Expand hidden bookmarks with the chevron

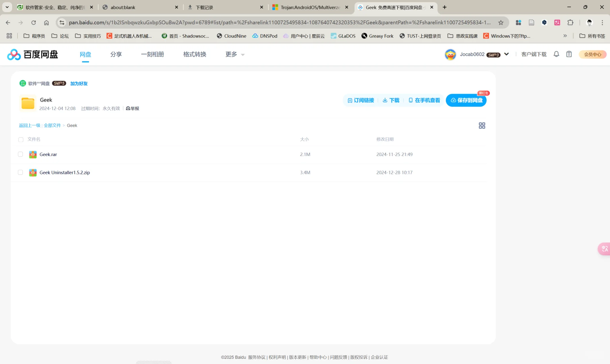pos(565,36)
